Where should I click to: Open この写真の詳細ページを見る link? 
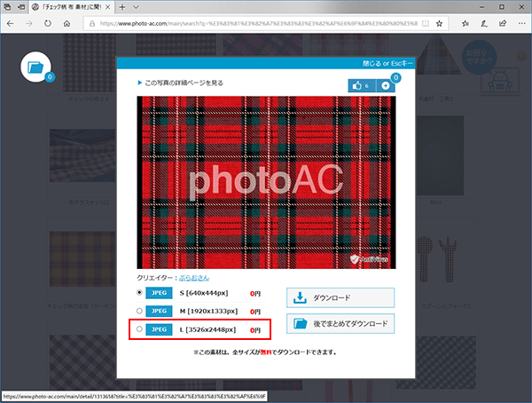click(x=184, y=83)
